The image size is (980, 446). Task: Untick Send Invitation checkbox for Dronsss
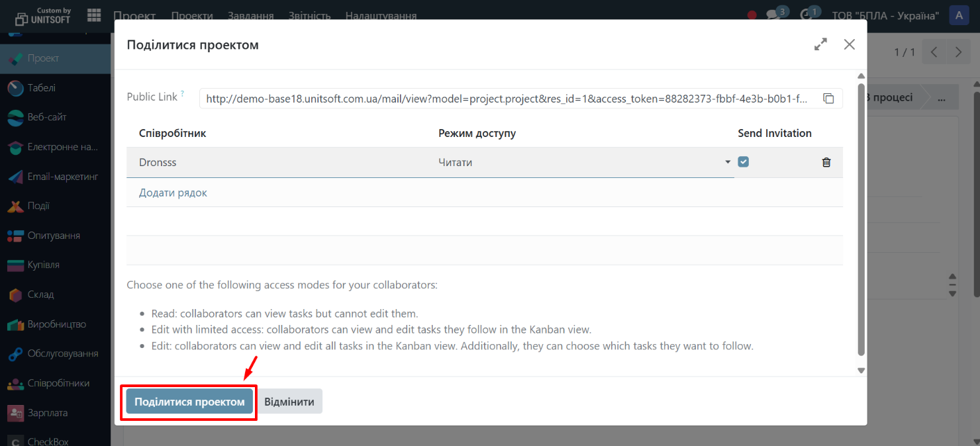coord(743,161)
